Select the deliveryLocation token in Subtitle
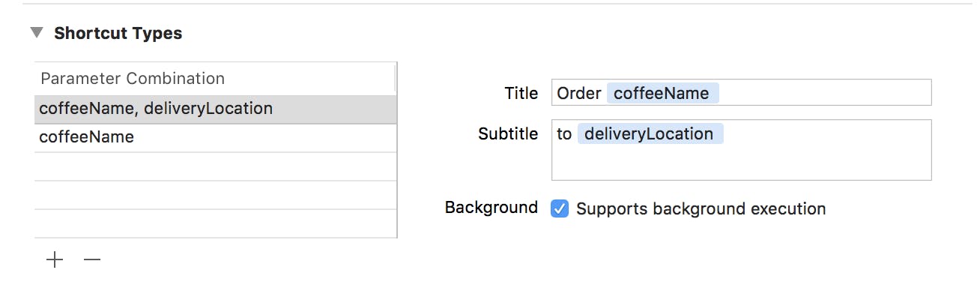 coord(649,133)
